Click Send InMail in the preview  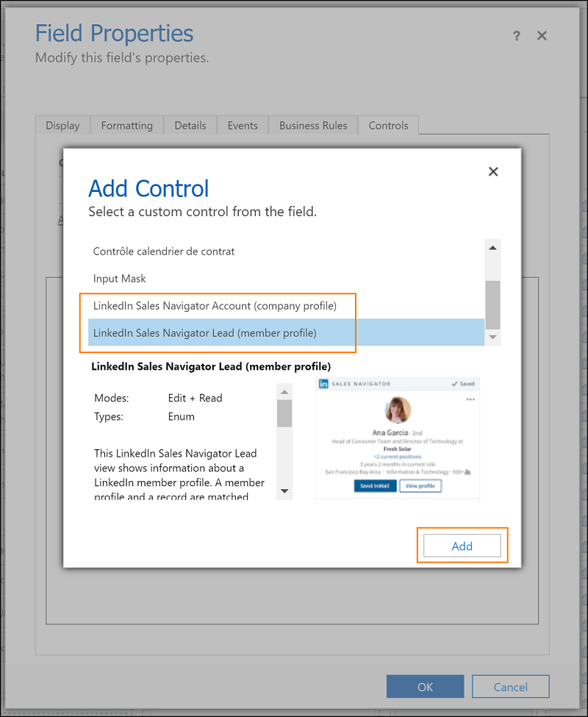(x=375, y=485)
